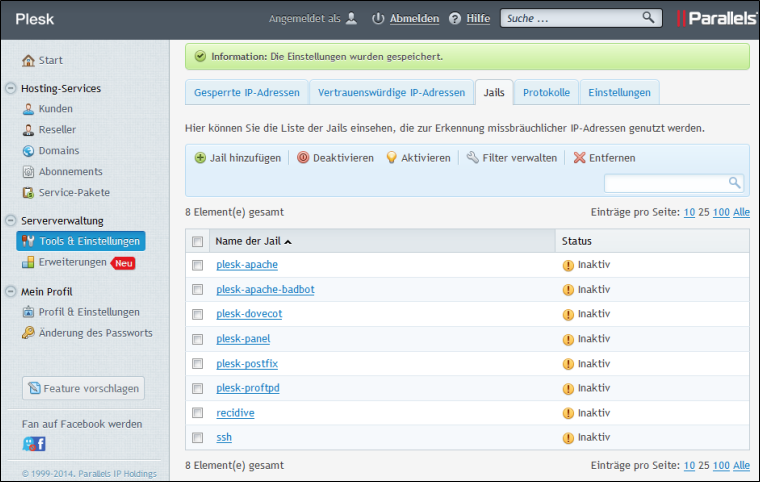Check the plesk-postfix jail checkbox
Image resolution: width=760 pixels, height=482 pixels.
pyautogui.click(x=197, y=364)
